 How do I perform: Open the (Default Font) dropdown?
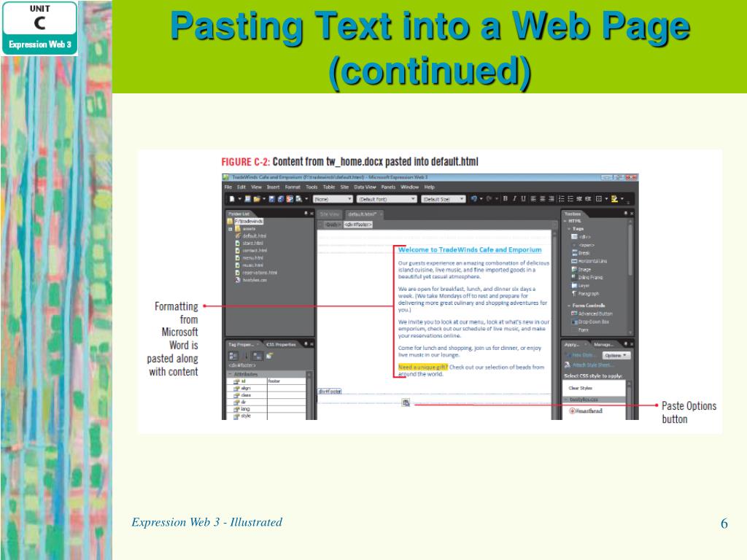(387, 199)
